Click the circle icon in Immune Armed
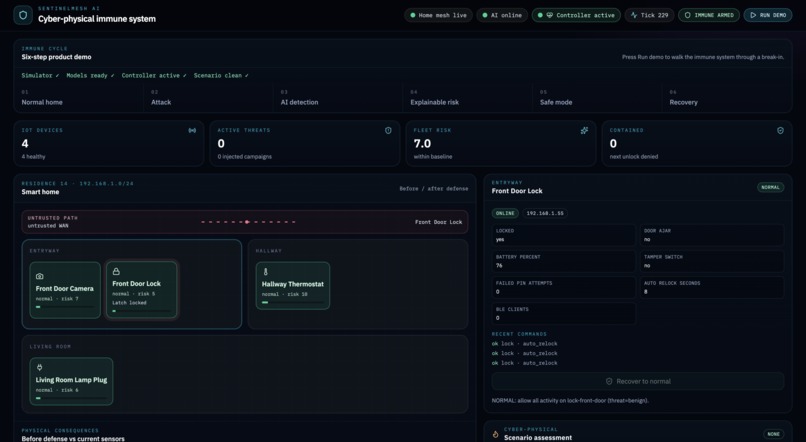Viewport: 806px width, 442px height. [x=687, y=15]
